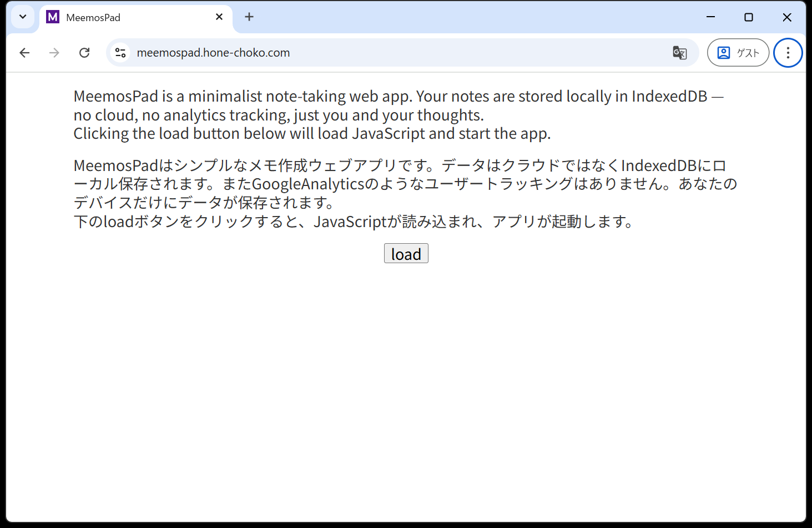Click the browser forward arrow
The width and height of the screenshot is (812, 528).
[x=54, y=53]
